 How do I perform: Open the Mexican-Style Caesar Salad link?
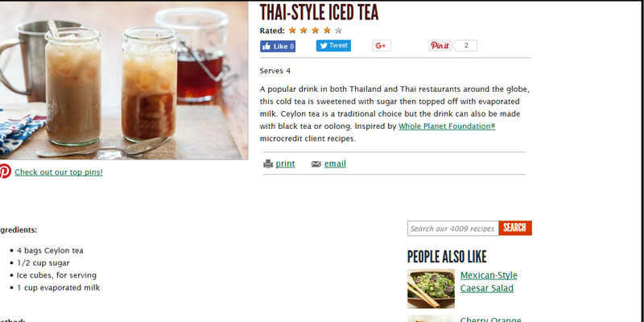tap(489, 282)
